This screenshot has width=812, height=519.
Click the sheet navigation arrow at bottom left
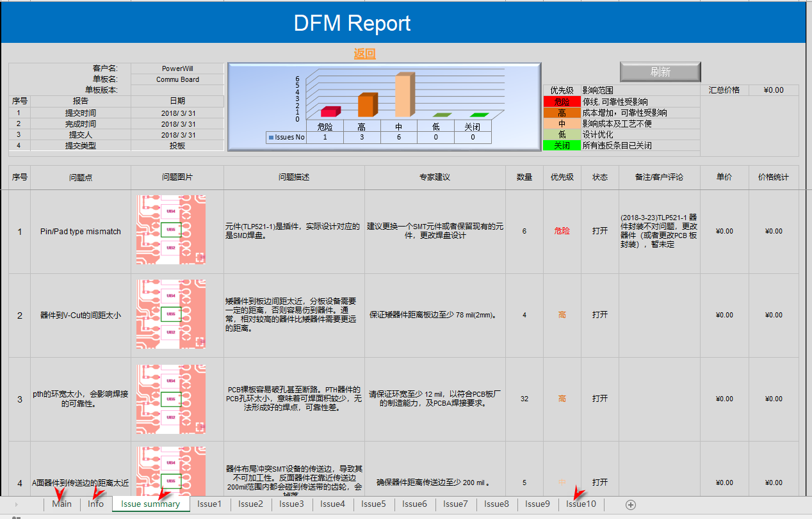(x=17, y=504)
